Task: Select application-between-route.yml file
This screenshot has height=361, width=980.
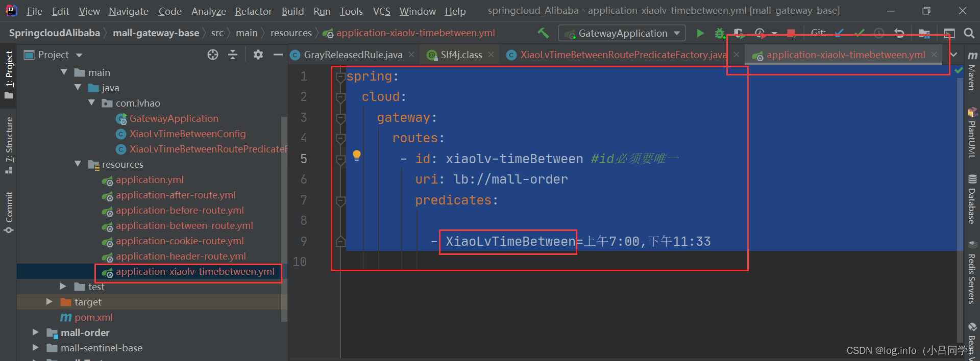Action: [184, 225]
